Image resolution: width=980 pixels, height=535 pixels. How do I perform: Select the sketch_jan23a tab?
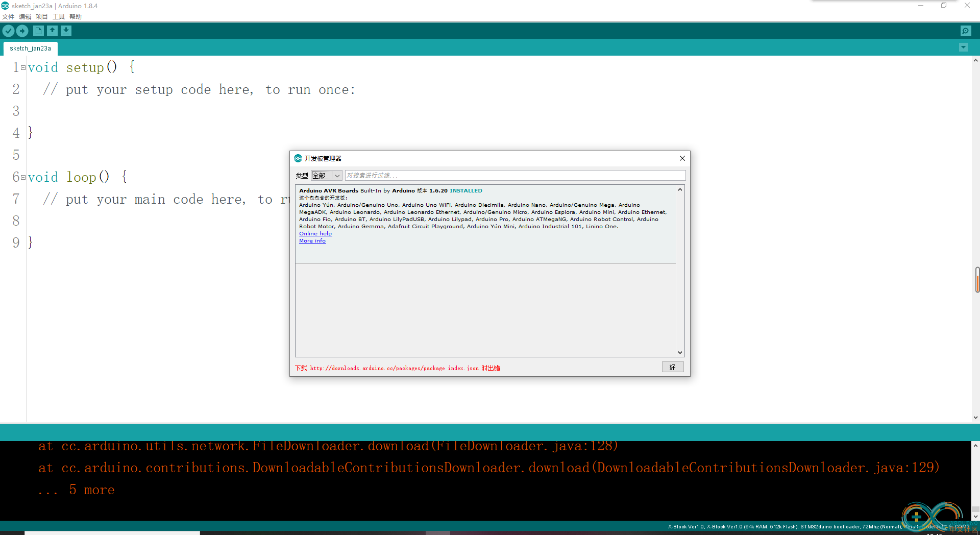click(x=31, y=48)
